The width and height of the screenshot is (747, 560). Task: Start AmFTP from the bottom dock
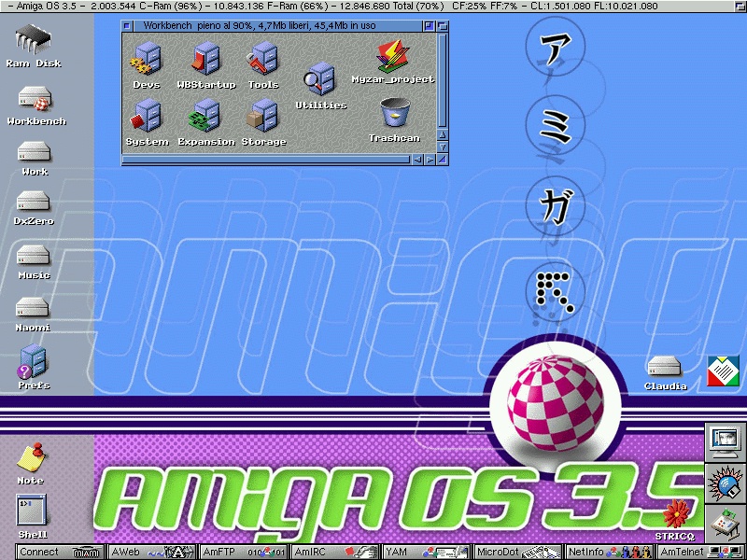point(244,552)
